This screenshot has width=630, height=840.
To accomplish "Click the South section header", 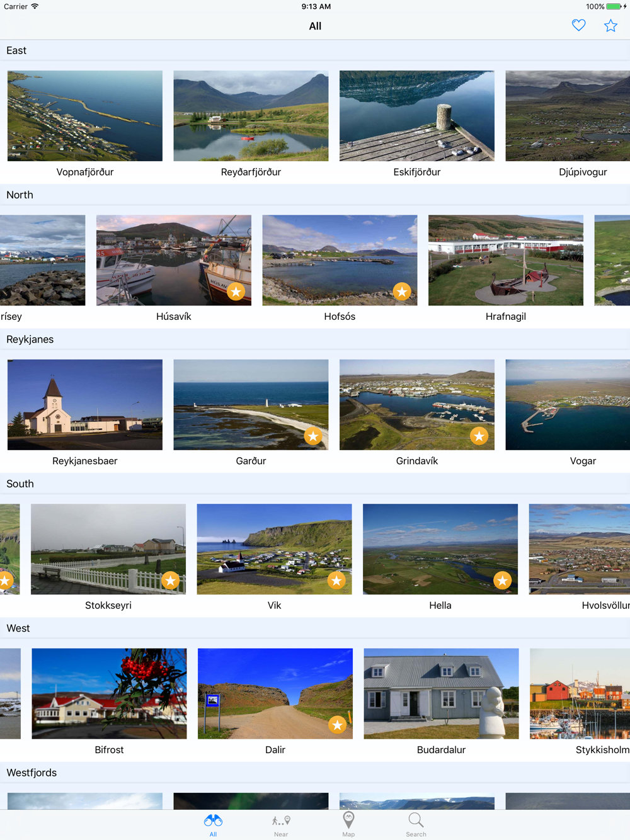I will tap(315, 484).
